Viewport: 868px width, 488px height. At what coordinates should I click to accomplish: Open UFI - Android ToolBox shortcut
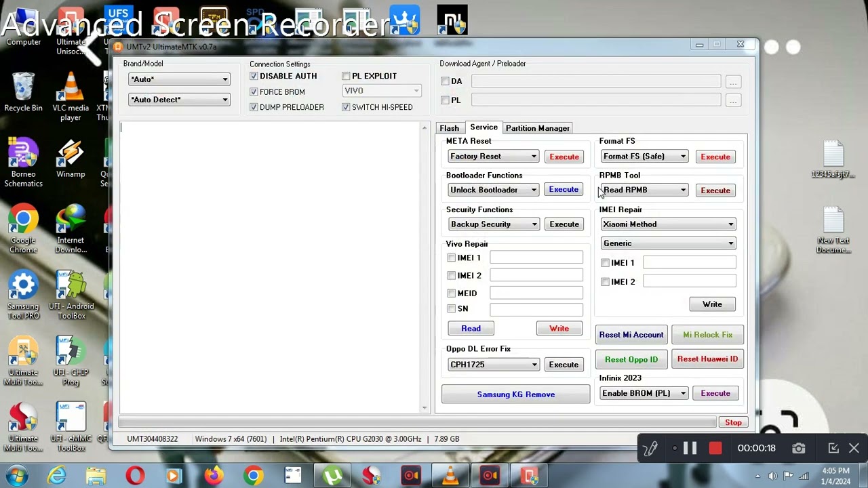point(71,296)
